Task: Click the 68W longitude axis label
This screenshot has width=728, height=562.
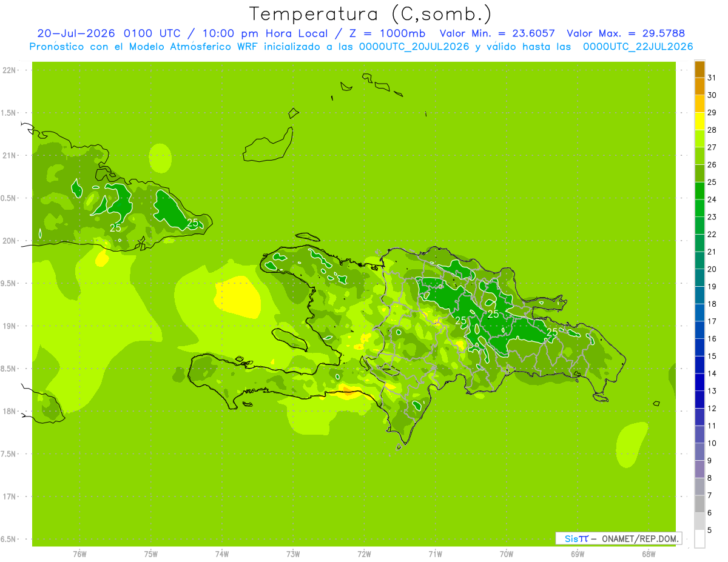Action: pos(649,554)
